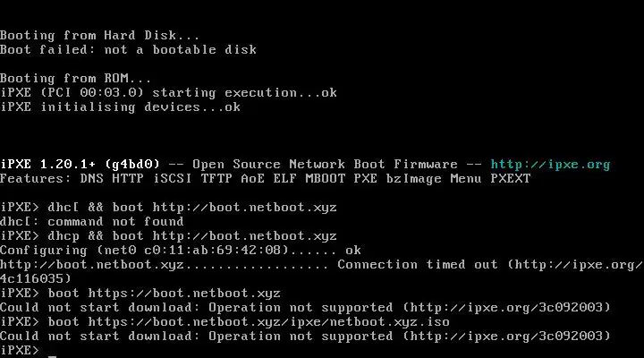The image size is (644, 358).
Task: Click the 'Booting from Hard Disk...' line
Action: (99, 35)
